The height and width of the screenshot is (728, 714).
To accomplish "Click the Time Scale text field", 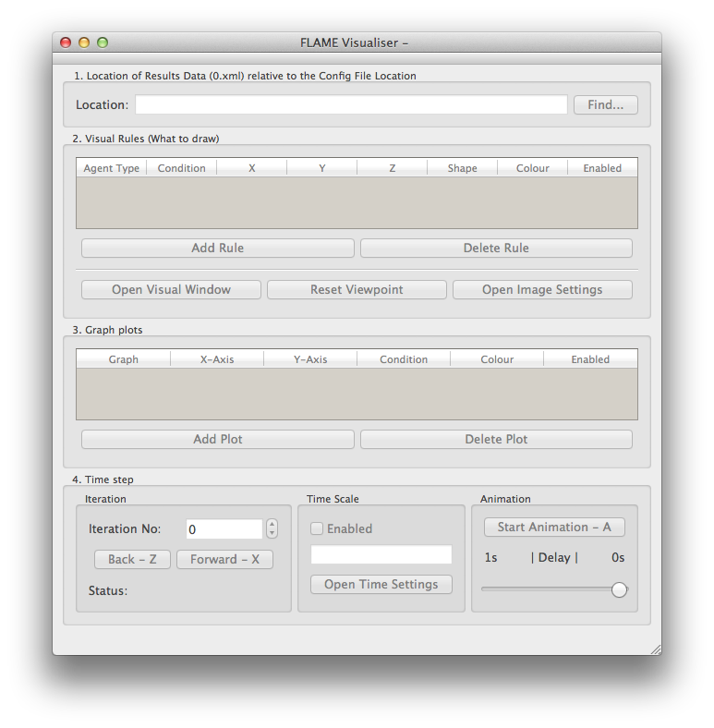I will [x=381, y=554].
